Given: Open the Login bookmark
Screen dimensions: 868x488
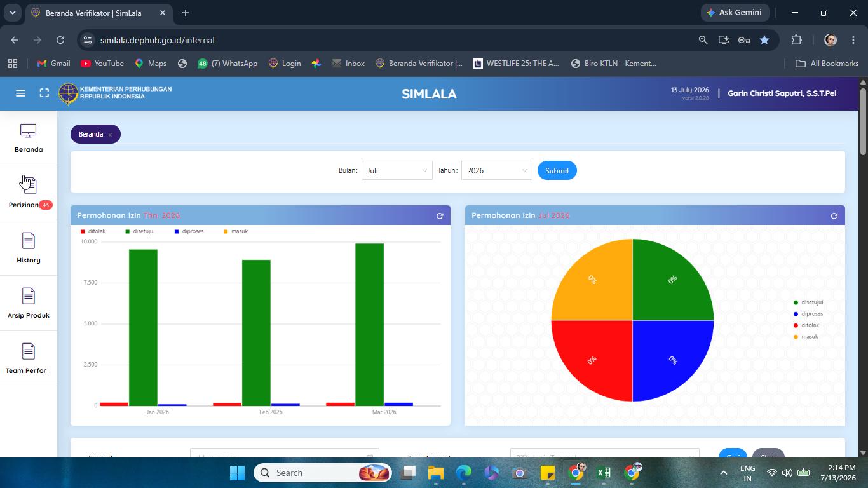Looking at the screenshot, I should [x=285, y=64].
